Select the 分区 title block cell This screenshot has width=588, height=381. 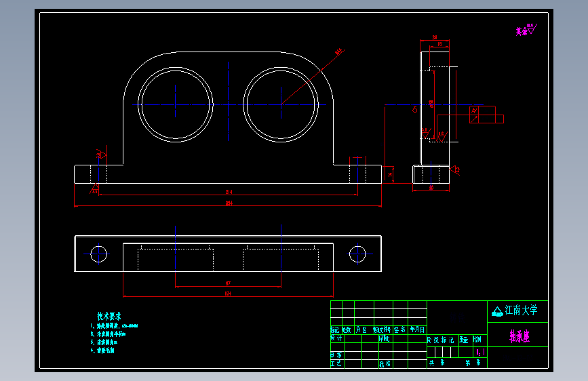(x=361, y=329)
